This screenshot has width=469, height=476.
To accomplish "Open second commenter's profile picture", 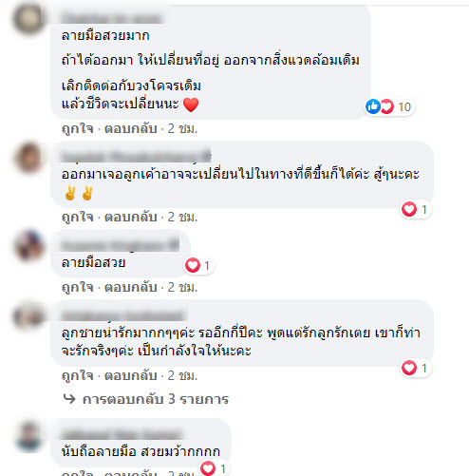I will (x=28, y=158).
